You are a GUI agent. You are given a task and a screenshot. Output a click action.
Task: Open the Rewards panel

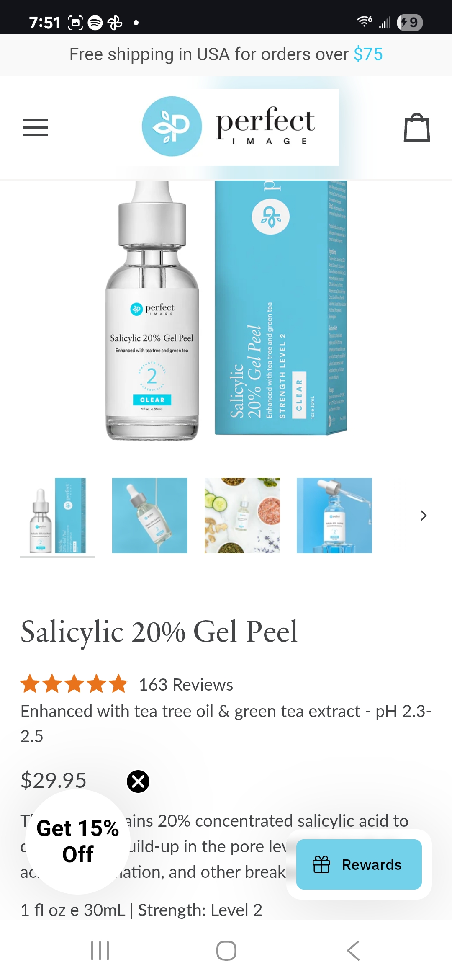pos(359,864)
